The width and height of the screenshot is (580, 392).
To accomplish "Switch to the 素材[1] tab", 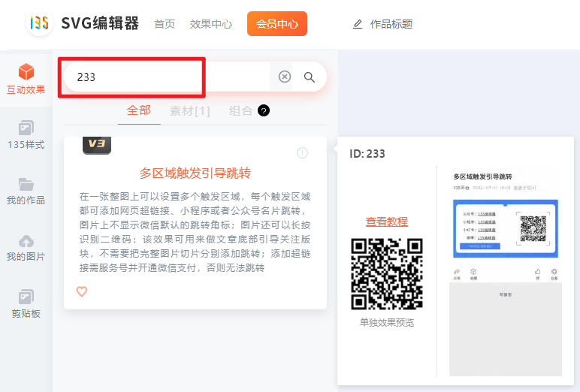I will [x=190, y=111].
